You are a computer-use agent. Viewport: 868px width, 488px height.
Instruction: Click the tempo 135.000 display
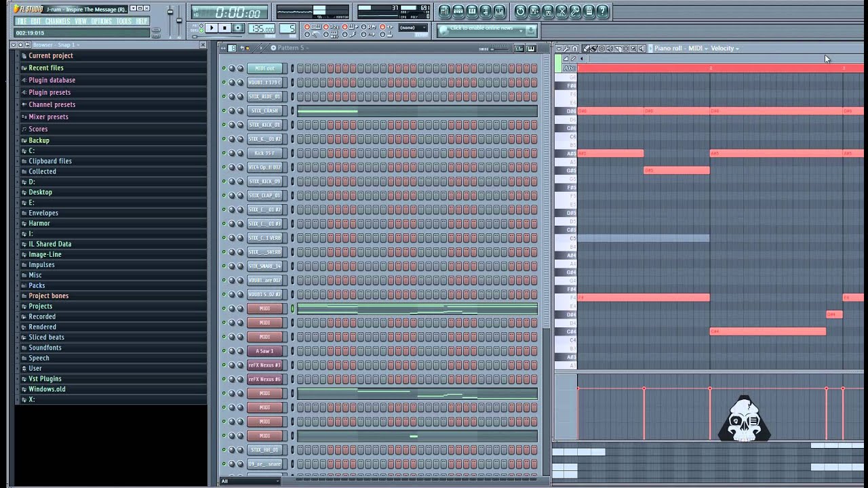[262, 28]
